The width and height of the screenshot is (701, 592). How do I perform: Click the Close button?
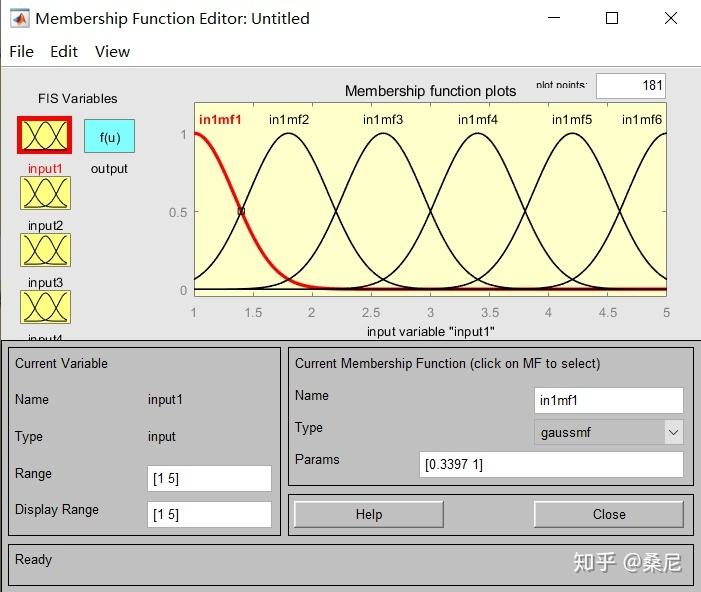[609, 514]
